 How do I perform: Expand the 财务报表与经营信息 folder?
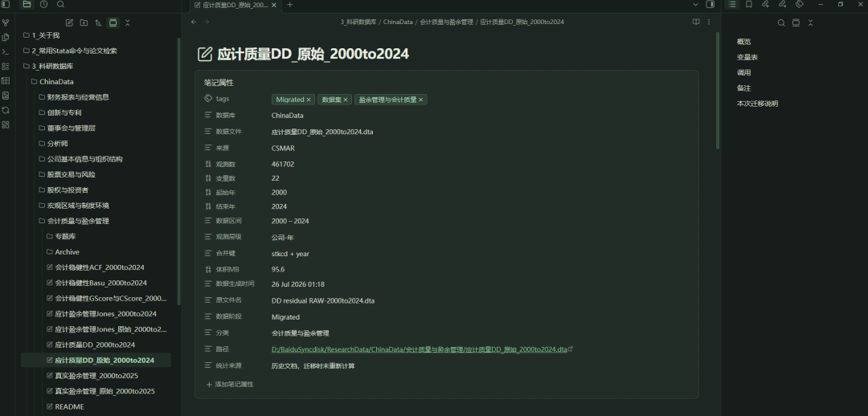pyautogui.click(x=77, y=97)
